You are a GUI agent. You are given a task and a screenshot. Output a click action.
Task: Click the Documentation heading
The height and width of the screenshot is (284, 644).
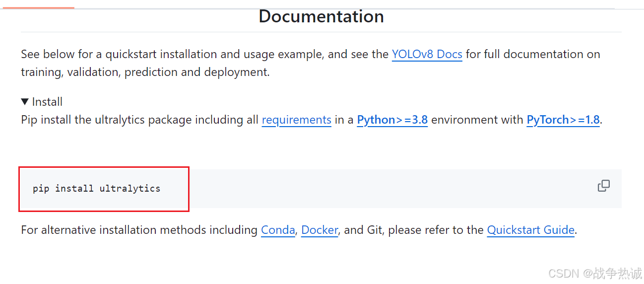pyautogui.click(x=321, y=16)
